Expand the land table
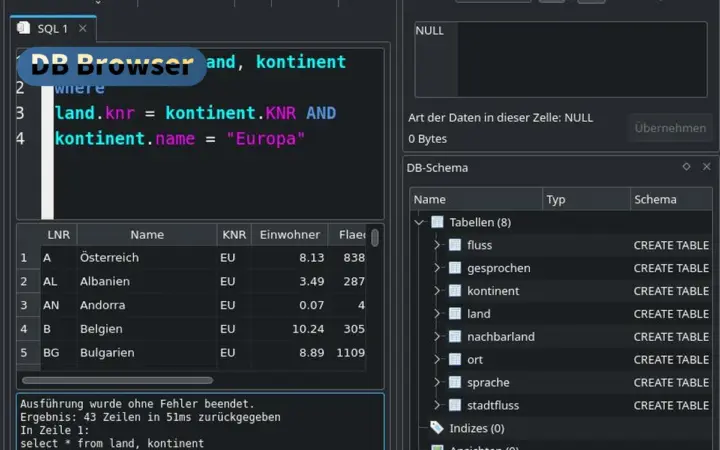720x450 pixels. pyautogui.click(x=438, y=314)
